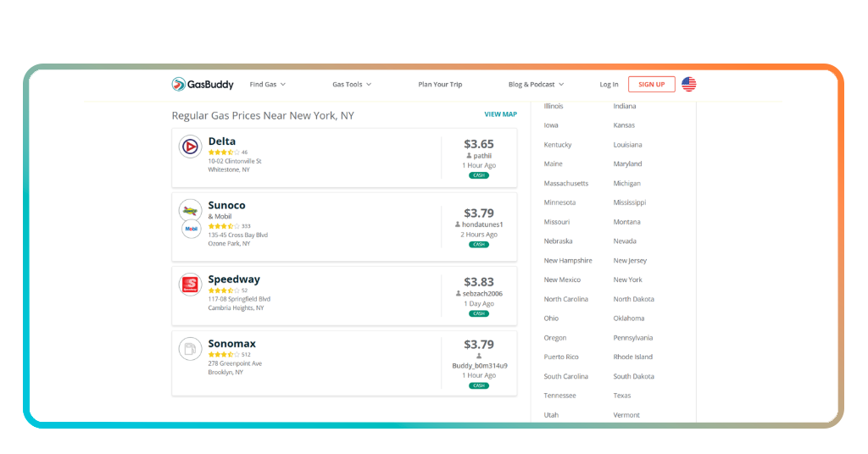Click the user icon beside sebzach2006
Screen dimensions: 868x454
[459, 294]
